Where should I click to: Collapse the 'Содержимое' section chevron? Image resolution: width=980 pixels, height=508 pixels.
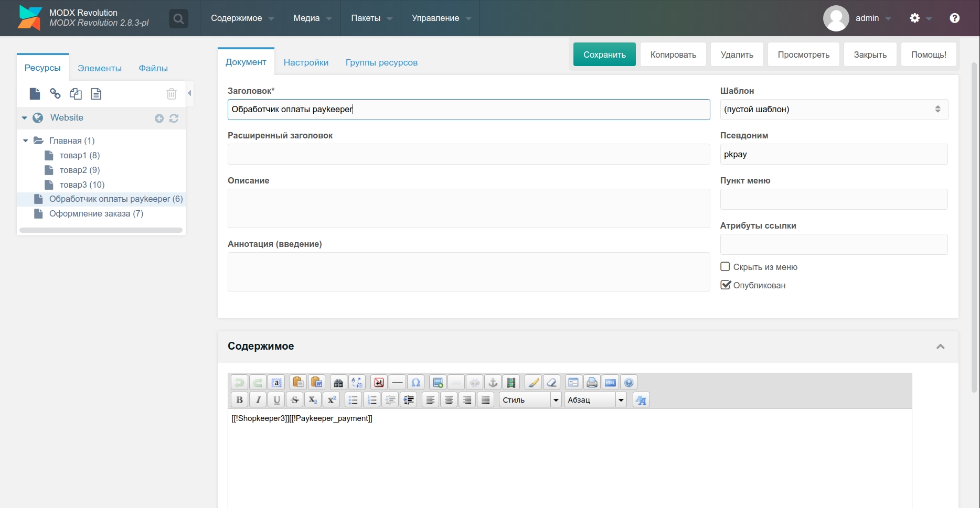(940, 347)
